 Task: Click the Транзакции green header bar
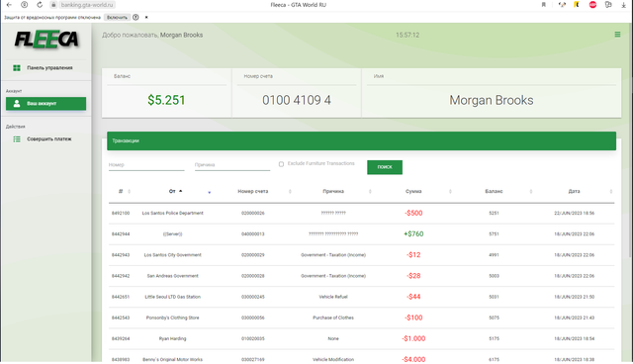[361, 140]
